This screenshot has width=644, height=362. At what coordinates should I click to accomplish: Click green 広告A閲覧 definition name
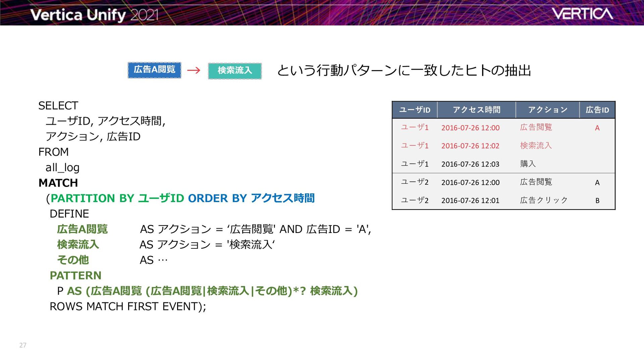pos(82,229)
